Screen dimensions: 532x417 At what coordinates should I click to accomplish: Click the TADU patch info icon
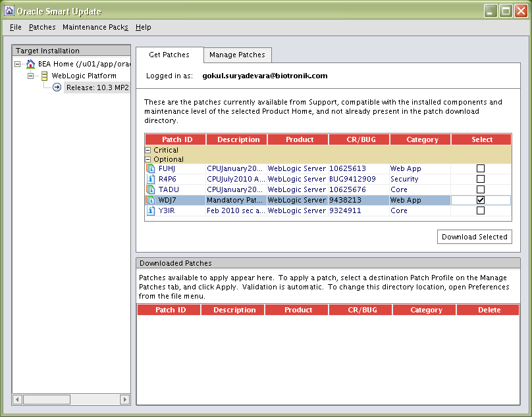point(151,190)
